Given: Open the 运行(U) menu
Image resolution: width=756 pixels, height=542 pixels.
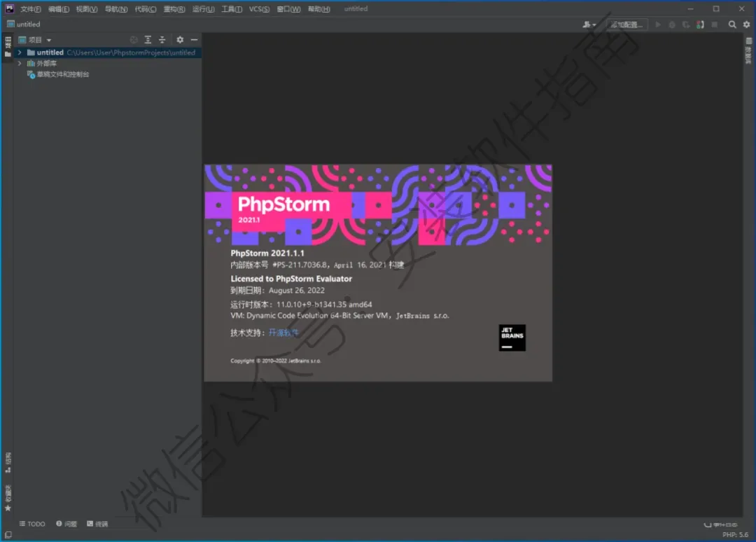Looking at the screenshot, I should pyautogui.click(x=204, y=9).
